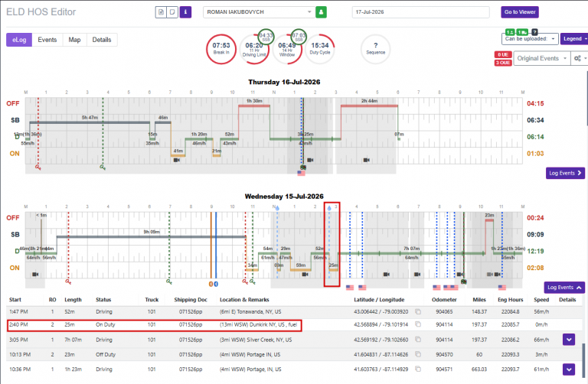Click the US flag under Thursday graph
Screen dimensions: 588x384
(x=301, y=174)
